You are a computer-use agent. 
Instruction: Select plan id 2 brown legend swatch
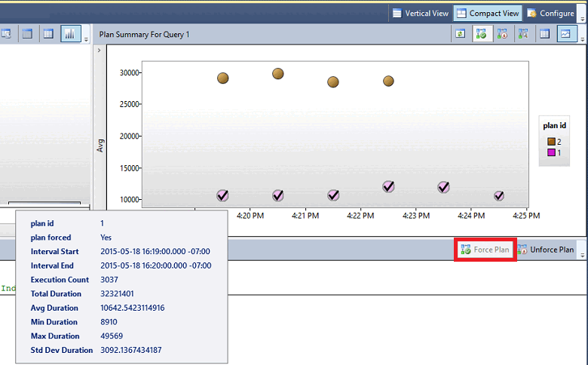551,142
